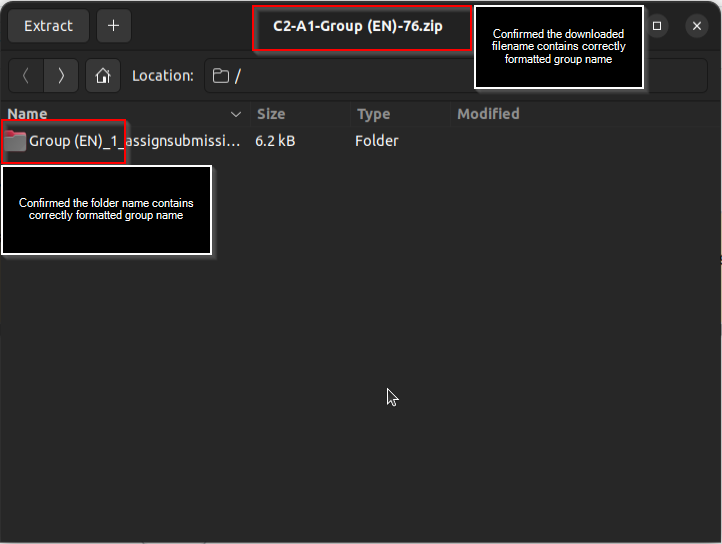Select the Group (EN)_1_assignsubmissi… folder

[x=123, y=141]
